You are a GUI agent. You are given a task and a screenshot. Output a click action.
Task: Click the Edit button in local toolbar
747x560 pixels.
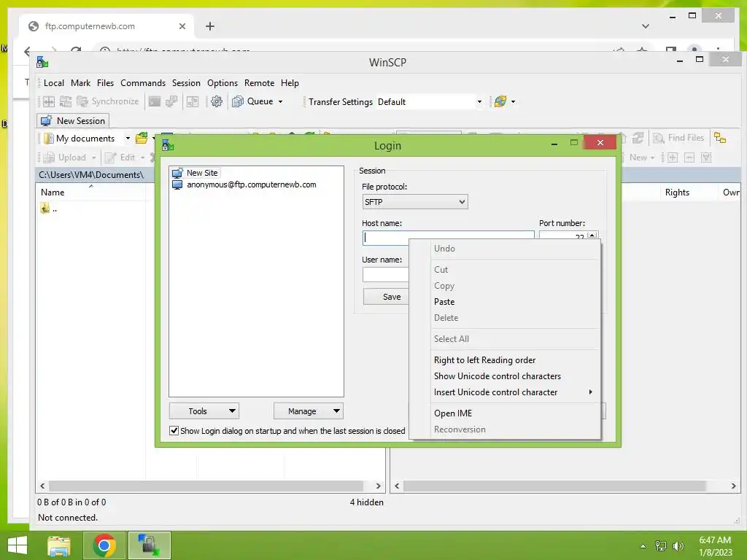[124, 157]
